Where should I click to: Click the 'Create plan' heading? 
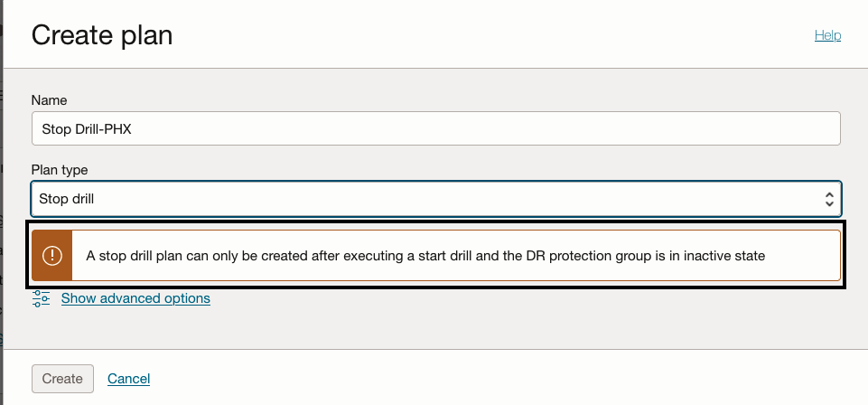pyautogui.click(x=102, y=36)
